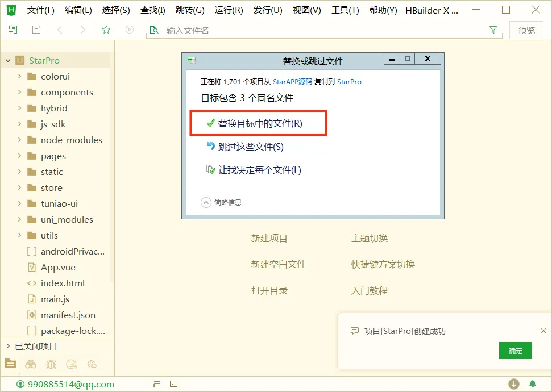
Task: Open the 工具(T) menu
Action: click(345, 10)
